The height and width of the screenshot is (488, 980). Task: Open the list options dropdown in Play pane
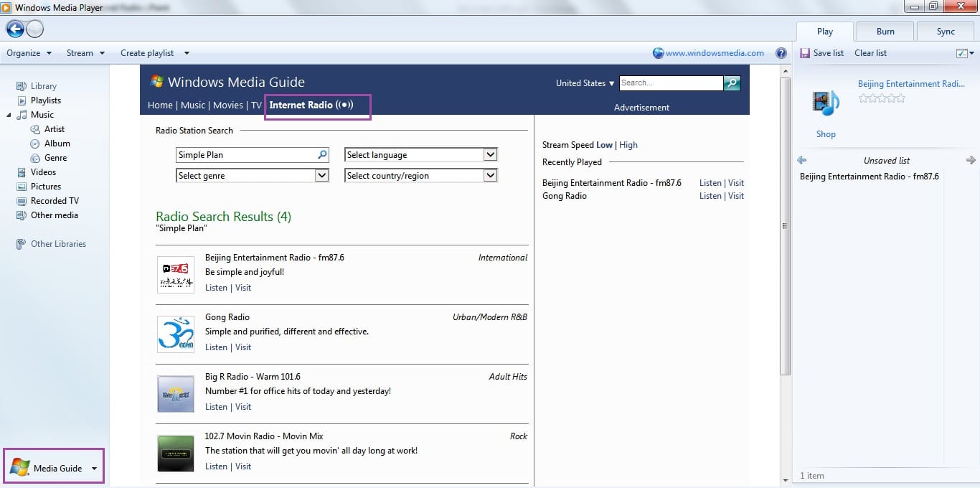pos(966,53)
